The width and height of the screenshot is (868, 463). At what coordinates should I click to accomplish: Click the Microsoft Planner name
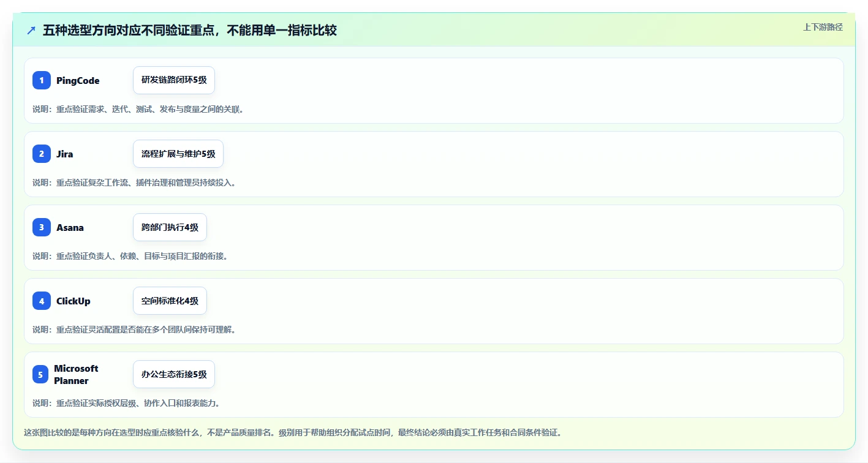tap(76, 374)
